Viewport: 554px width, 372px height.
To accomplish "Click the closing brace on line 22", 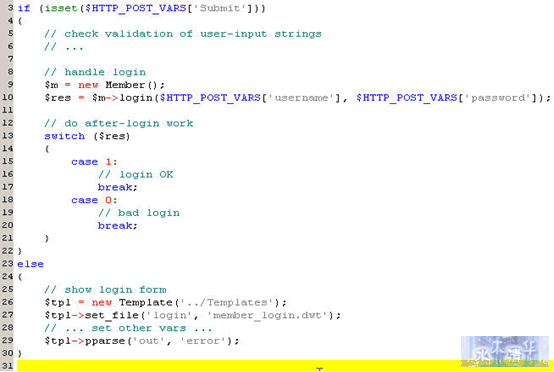I will pos(20,251).
